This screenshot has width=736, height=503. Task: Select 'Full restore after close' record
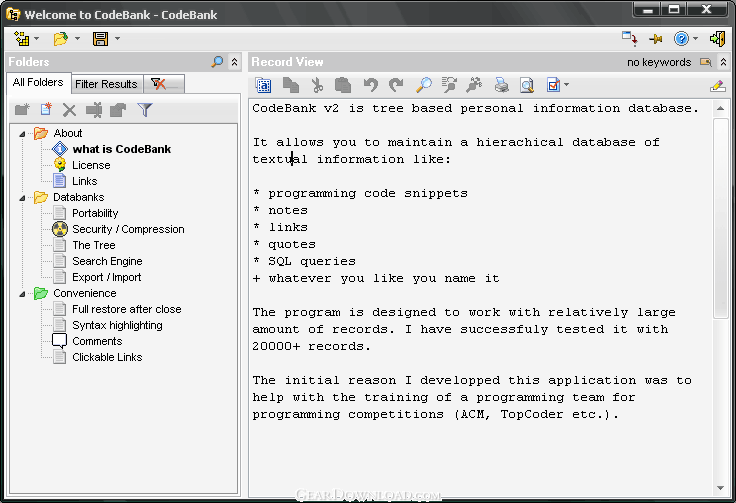(x=126, y=309)
